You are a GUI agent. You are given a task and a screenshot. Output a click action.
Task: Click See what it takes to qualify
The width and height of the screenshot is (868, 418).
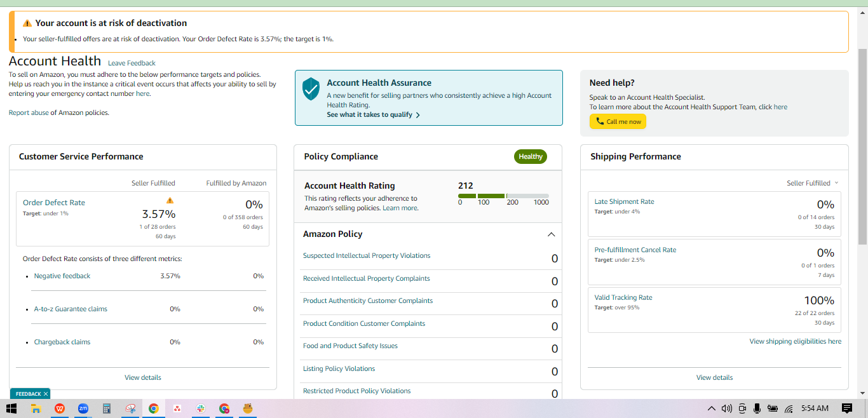tap(373, 115)
